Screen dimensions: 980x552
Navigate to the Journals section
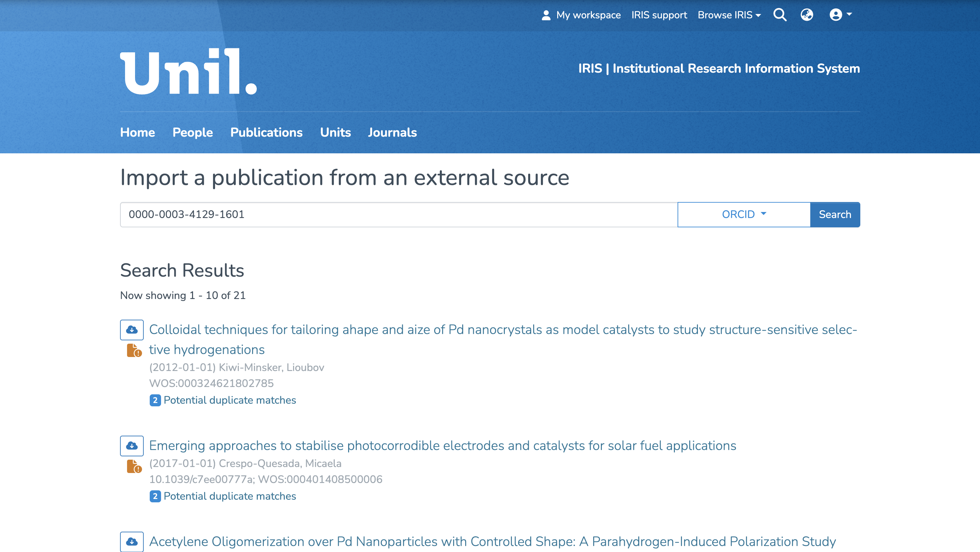click(392, 132)
